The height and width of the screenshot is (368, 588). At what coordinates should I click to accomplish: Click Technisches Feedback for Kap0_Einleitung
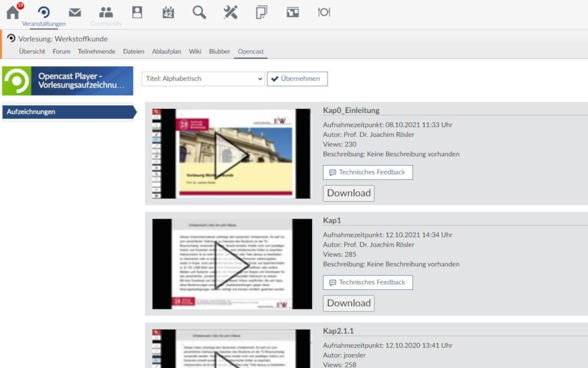(x=367, y=172)
